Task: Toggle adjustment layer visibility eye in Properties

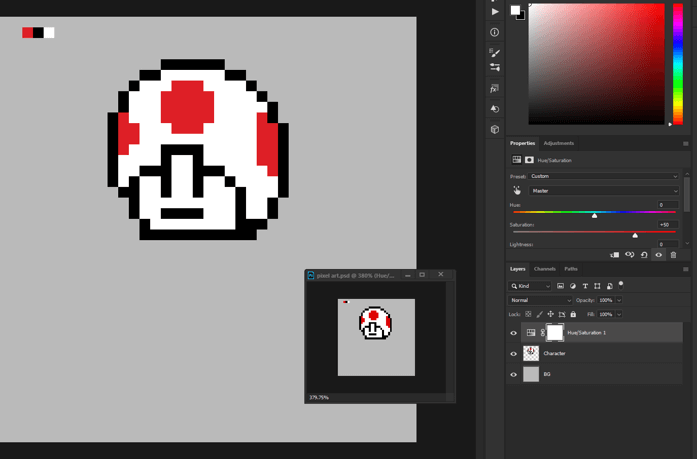Action: coord(659,255)
